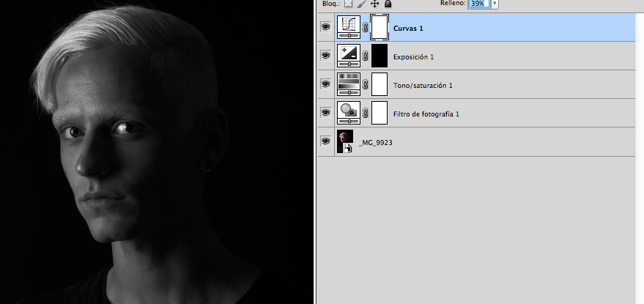Select the _MG_9923 smart object thumbnail

click(345, 141)
